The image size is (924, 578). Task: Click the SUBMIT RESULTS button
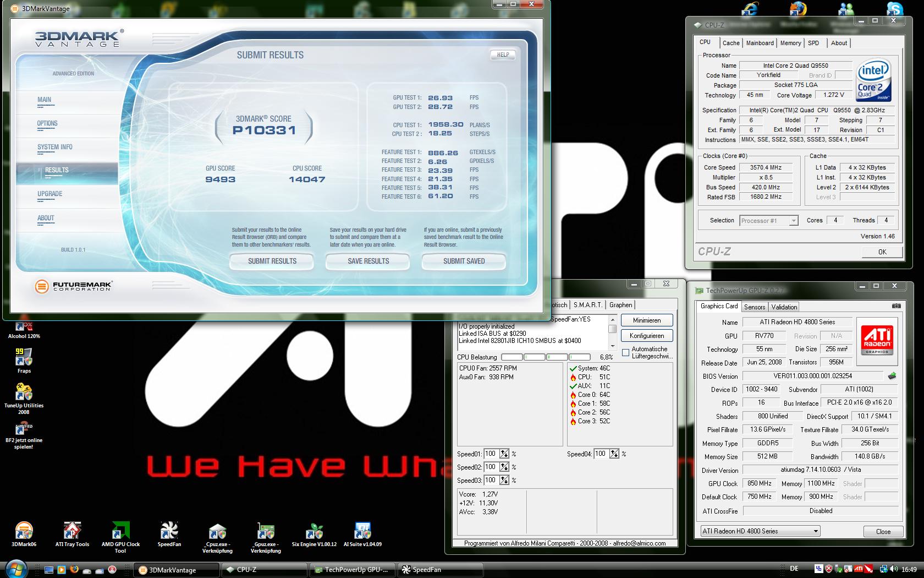272,261
